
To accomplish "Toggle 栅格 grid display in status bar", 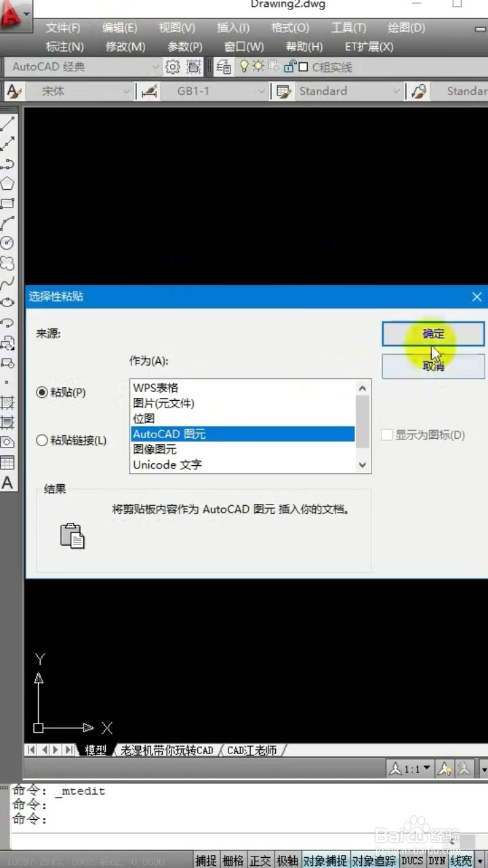I will click(x=233, y=860).
